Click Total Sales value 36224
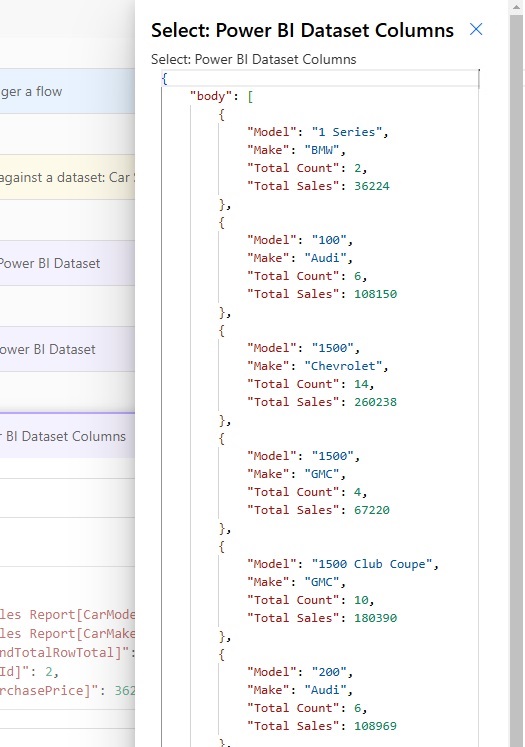 (x=372, y=186)
